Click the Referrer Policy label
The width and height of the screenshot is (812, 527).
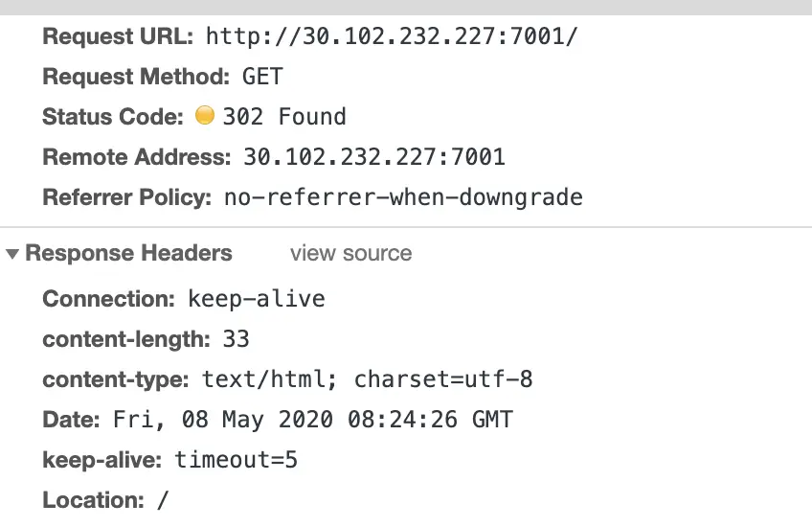click(126, 197)
